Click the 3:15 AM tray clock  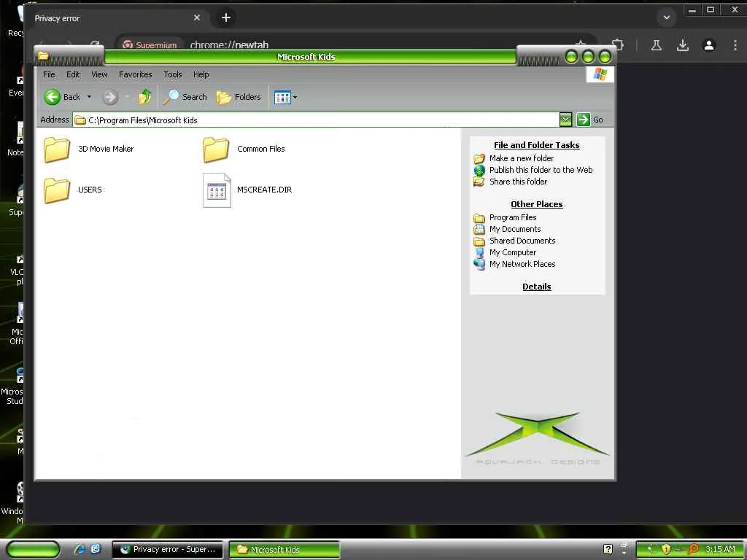[x=720, y=549]
